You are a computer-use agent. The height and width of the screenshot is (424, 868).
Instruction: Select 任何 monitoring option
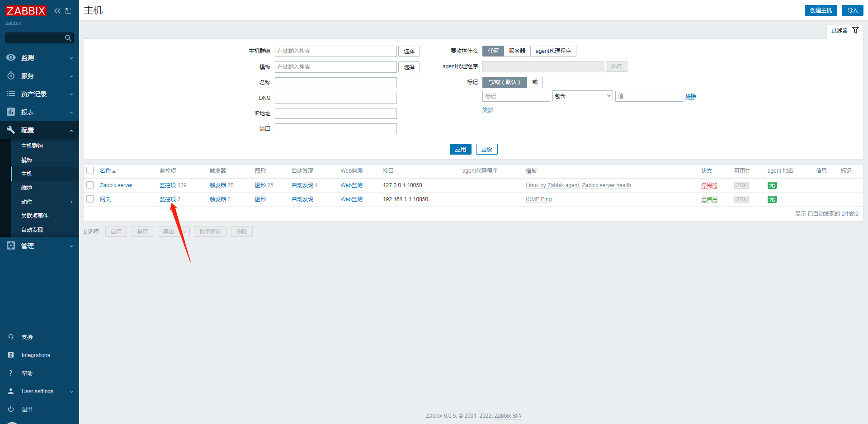493,51
